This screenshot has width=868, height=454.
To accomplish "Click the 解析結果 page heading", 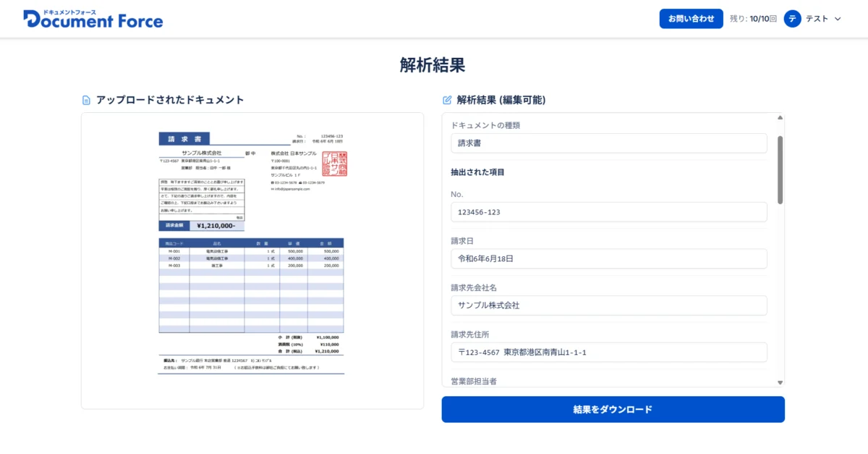I will [x=433, y=65].
